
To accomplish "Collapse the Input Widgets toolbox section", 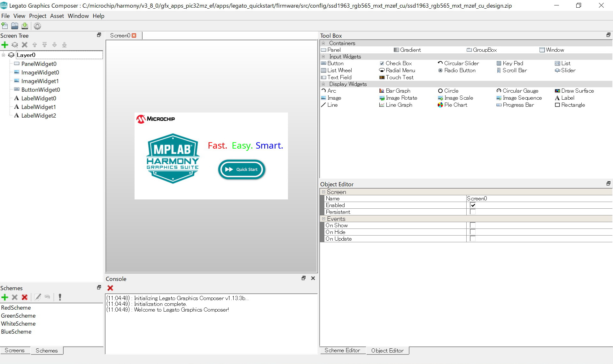I will pyautogui.click(x=323, y=57).
